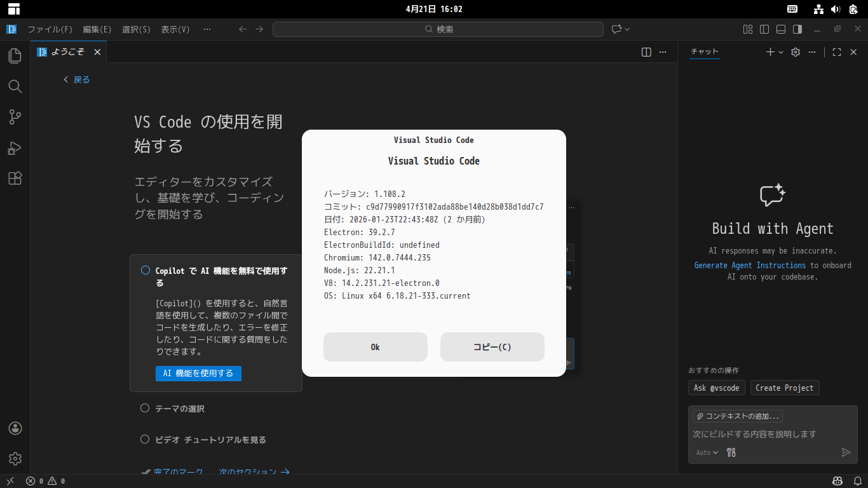Go forward with the right arrow
This screenshot has width=868, height=488.
259,29
